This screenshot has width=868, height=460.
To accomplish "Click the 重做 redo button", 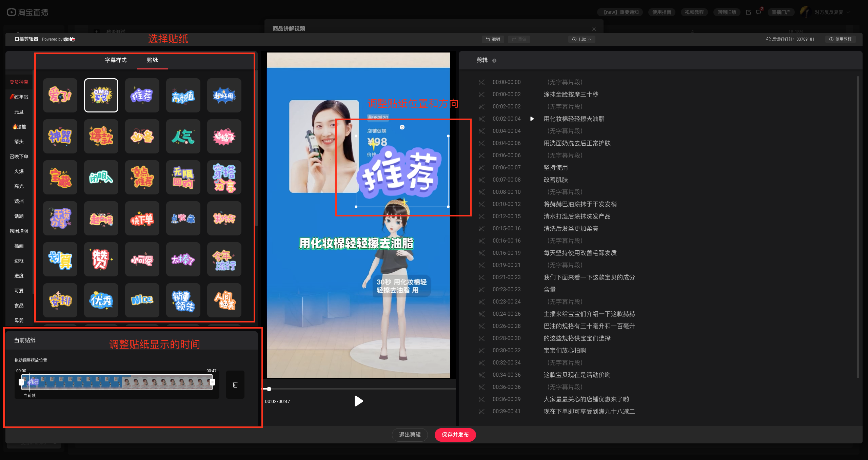I will pos(519,39).
